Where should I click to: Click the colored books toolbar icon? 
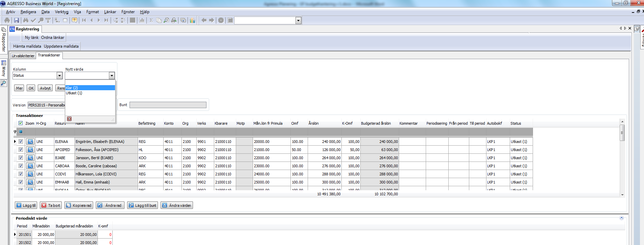click(x=192, y=20)
